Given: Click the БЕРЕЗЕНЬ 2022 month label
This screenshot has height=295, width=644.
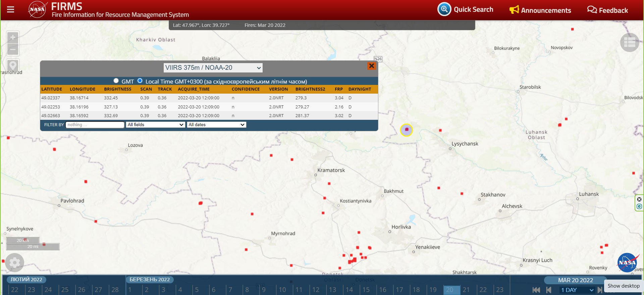Looking at the screenshot, I should pyautogui.click(x=150, y=280).
